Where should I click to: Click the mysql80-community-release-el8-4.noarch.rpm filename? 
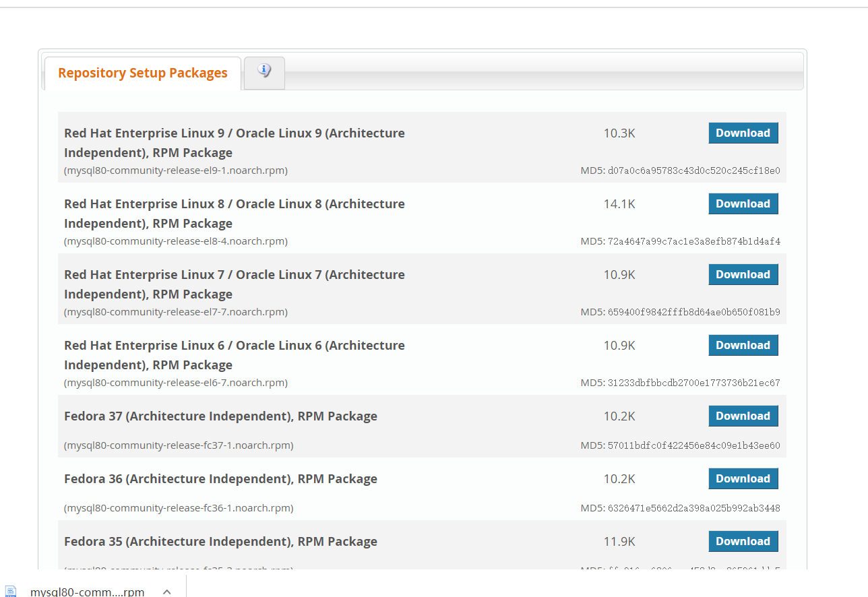176,241
